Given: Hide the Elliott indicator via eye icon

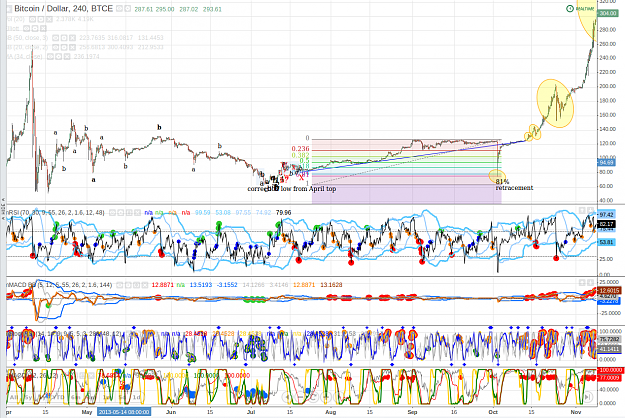Looking at the screenshot, I should click(x=26, y=28).
